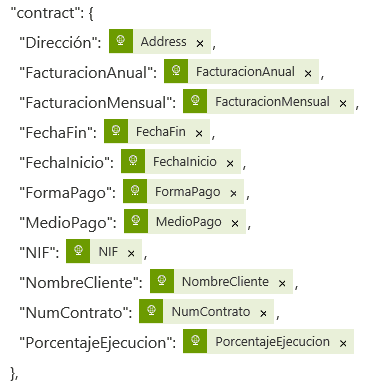Select the NombreCliente token label
This screenshot has height=386, width=391.
click(225, 282)
